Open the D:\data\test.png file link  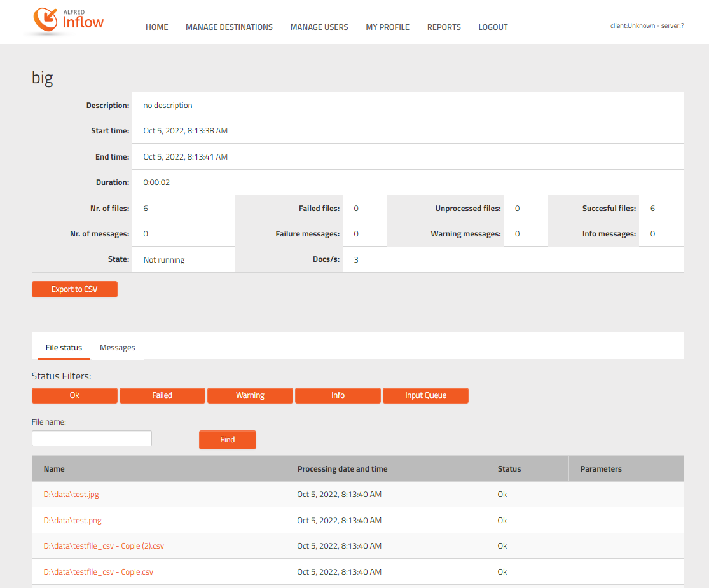72,521
